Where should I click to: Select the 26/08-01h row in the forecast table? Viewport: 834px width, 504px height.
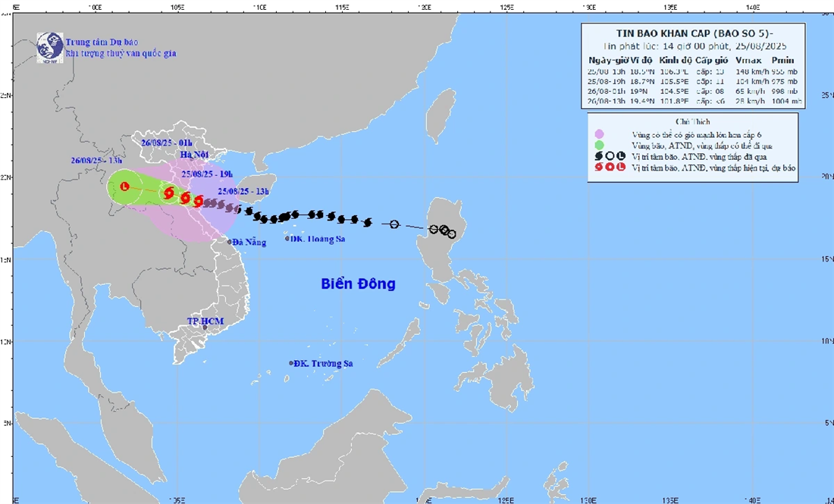[x=694, y=92]
